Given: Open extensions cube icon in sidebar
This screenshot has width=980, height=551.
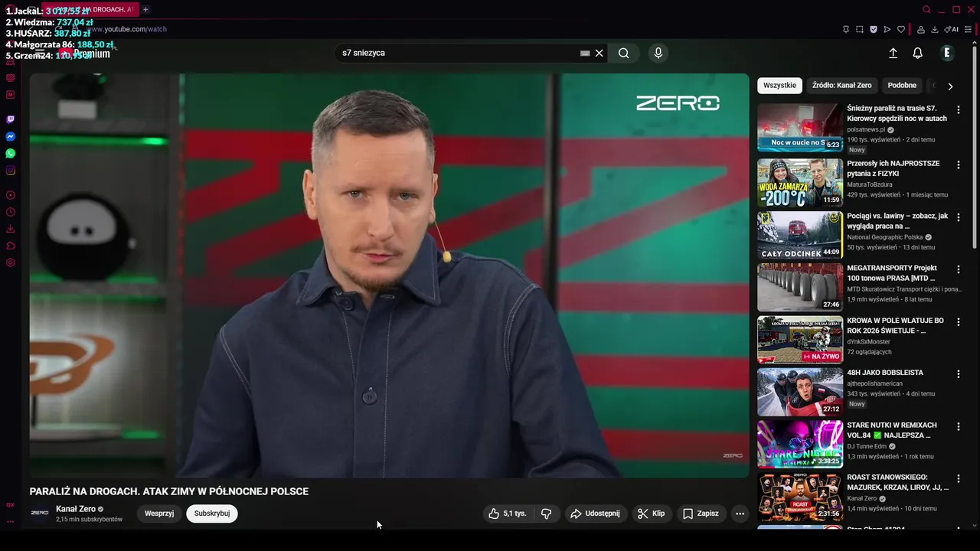Looking at the screenshot, I should coord(11,246).
